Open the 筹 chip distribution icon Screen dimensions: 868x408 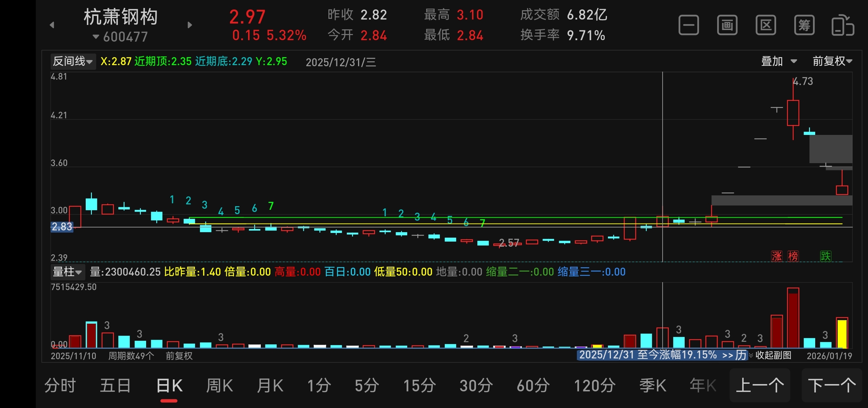coord(804,25)
